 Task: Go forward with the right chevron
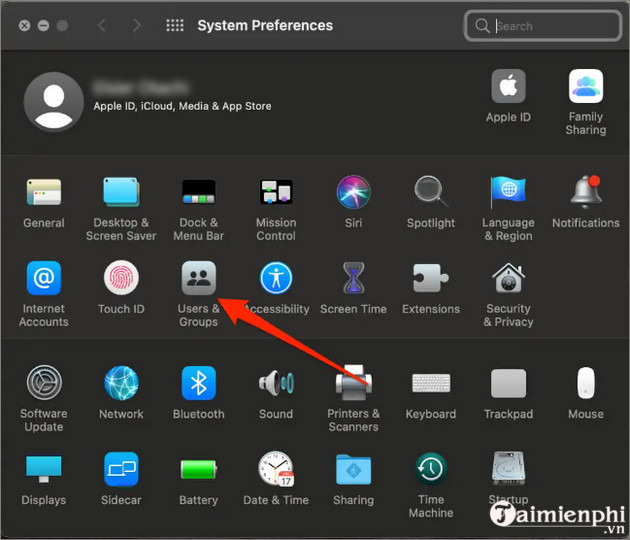click(137, 25)
